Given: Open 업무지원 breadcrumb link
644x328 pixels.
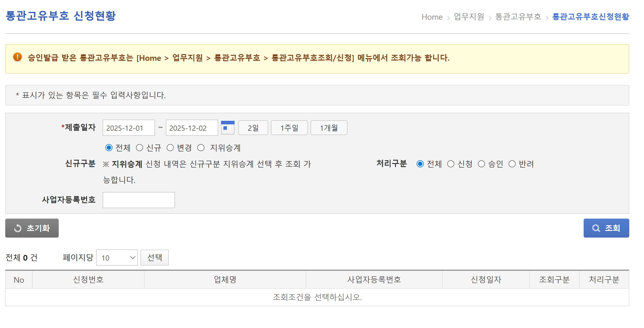Looking at the screenshot, I should click(x=469, y=17).
